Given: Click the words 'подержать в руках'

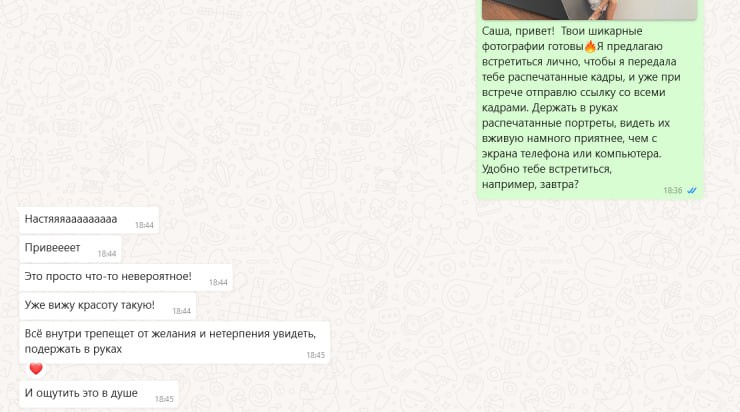Looking at the screenshot, I should pyautogui.click(x=73, y=349).
